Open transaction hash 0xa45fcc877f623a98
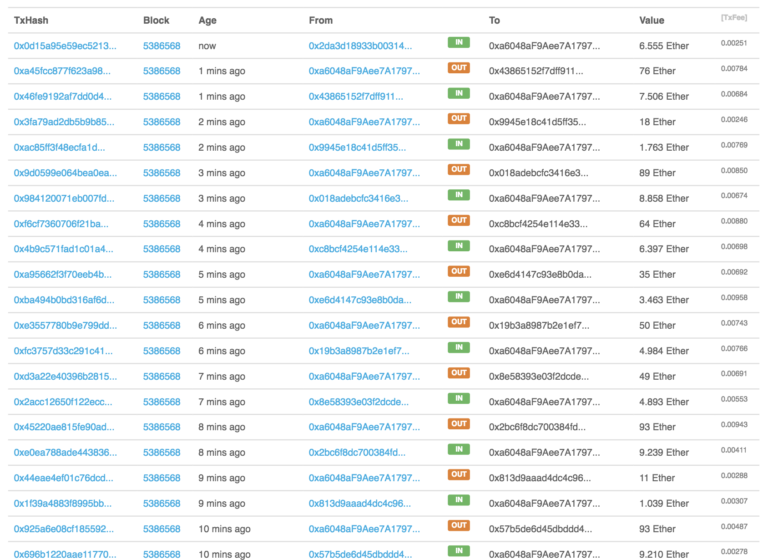768x560 pixels. [62, 71]
